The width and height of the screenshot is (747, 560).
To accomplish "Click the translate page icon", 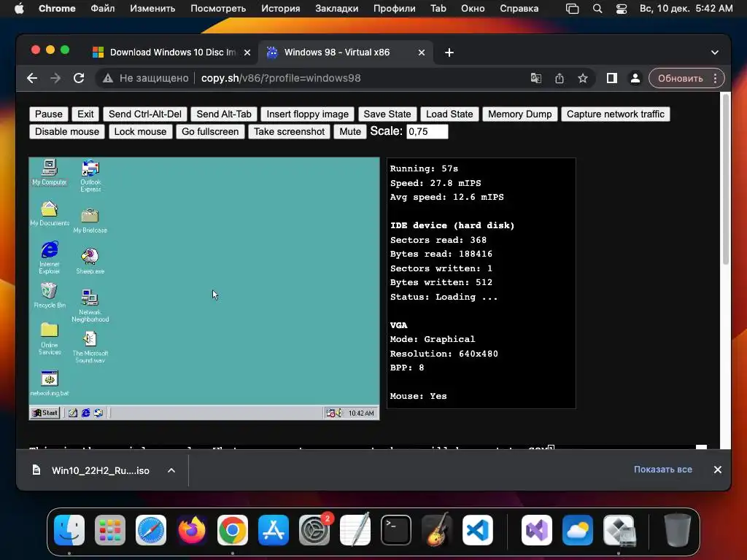I will pyautogui.click(x=536, y=78).
